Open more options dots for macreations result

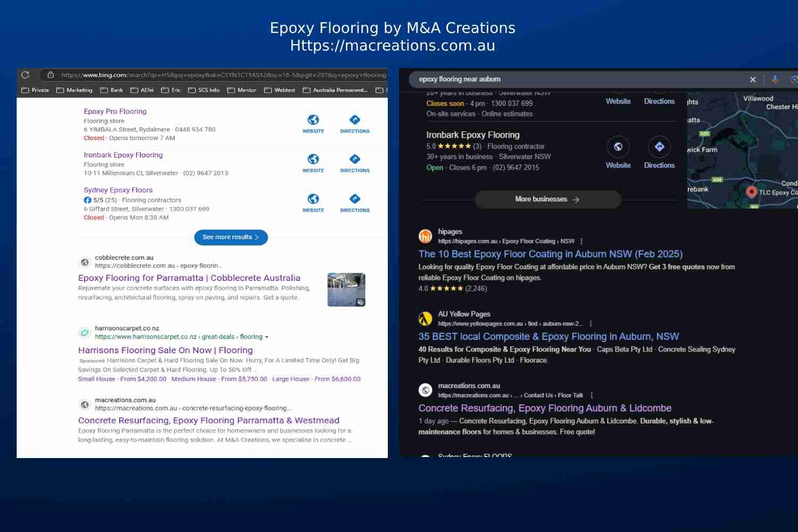click(592, 396)
